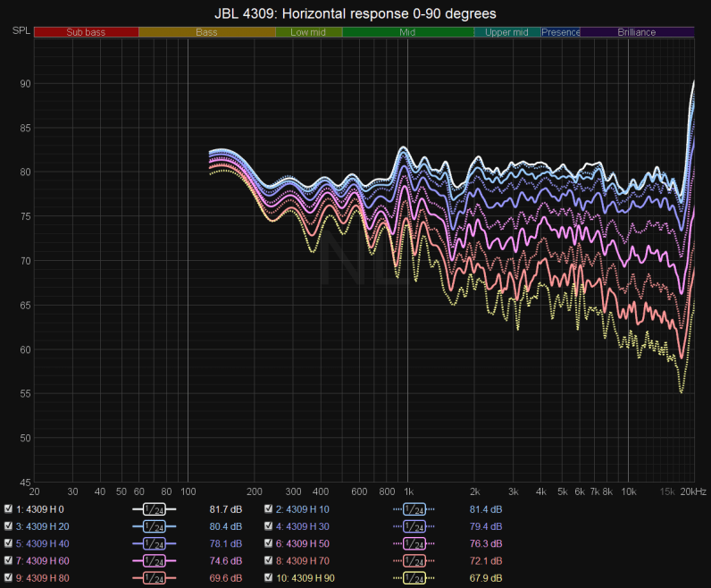The image size is (711, 588).
Task: Click the 1/24 smoothing icon for 4309 H 20
Action: [x=154, y=526]
